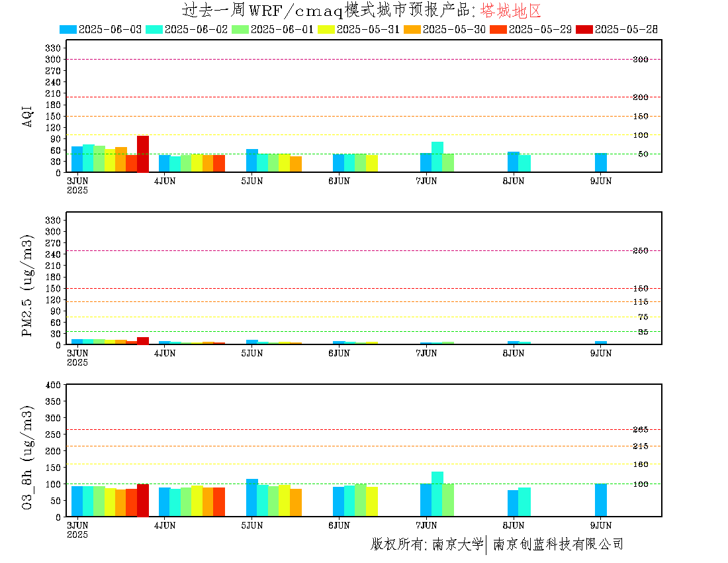Click the yellow 2025-05-31 legend swatch
The image size is (728, 563).
326,29
